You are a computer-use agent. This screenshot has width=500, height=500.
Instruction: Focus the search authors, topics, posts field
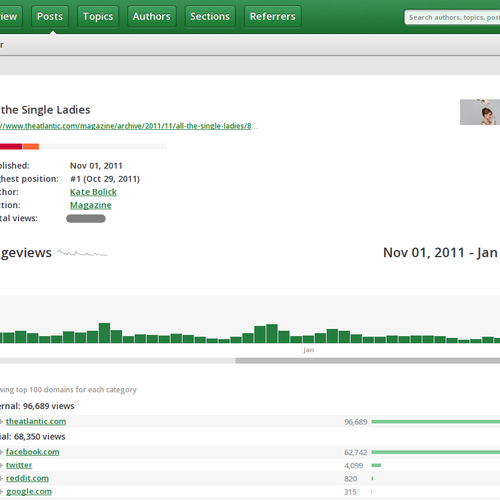coord(452,17)
